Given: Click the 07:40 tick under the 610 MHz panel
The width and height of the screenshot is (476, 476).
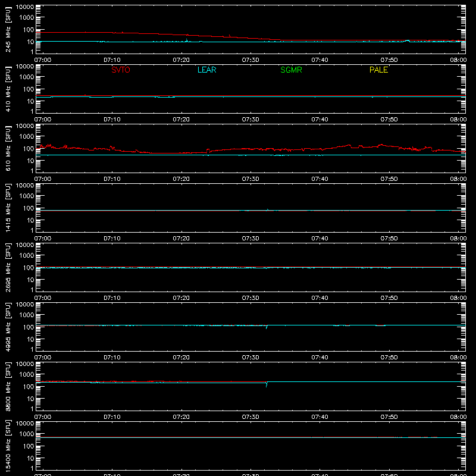Looking at the screenshot, I should [320, 179].
